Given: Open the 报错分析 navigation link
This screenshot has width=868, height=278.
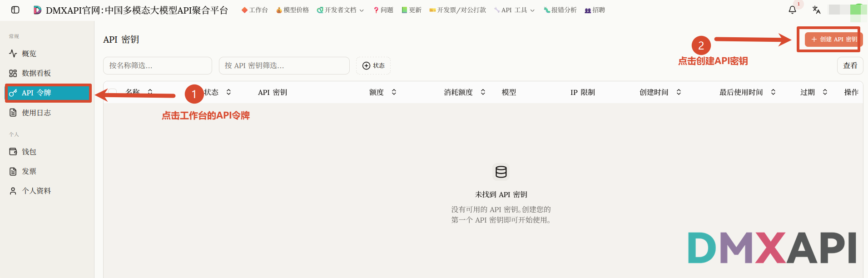Looking at the screenshot, I should pyautogui.click(x=560, y=10).
